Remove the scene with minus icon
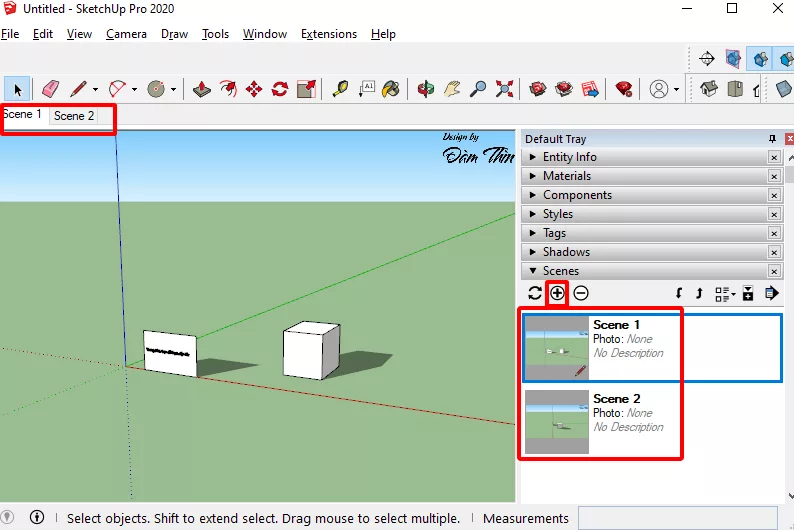Screen dimensions: 794x530 coord(581,293)
